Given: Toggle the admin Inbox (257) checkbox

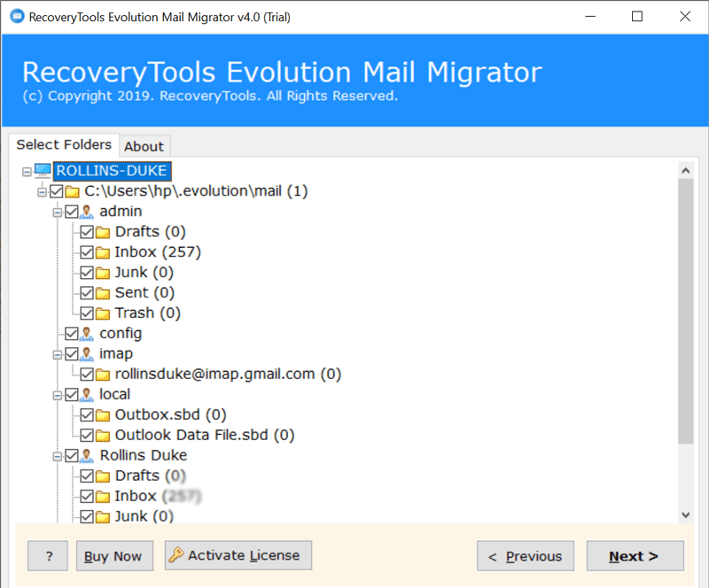Looking at the screenshot, I should (87, 252).
